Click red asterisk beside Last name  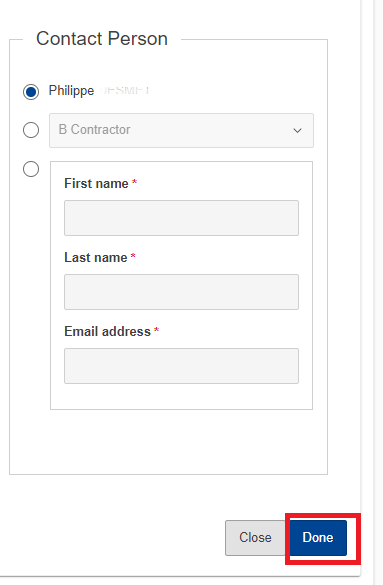pyautogui.click(x=133, y=256)
